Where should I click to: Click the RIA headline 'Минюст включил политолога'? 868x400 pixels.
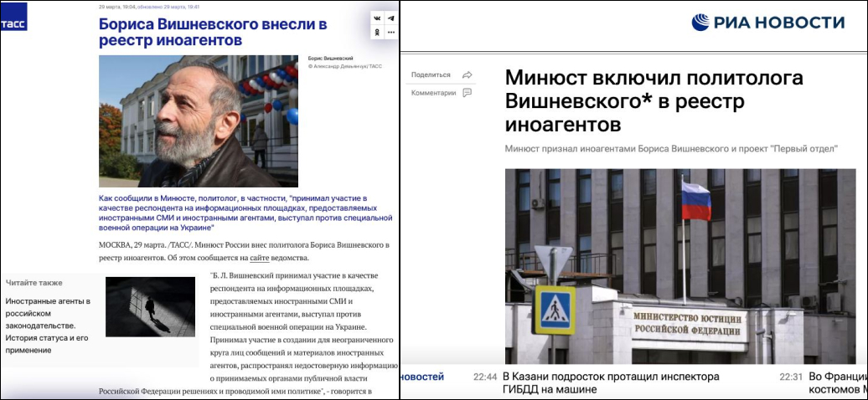click(654, 101)
